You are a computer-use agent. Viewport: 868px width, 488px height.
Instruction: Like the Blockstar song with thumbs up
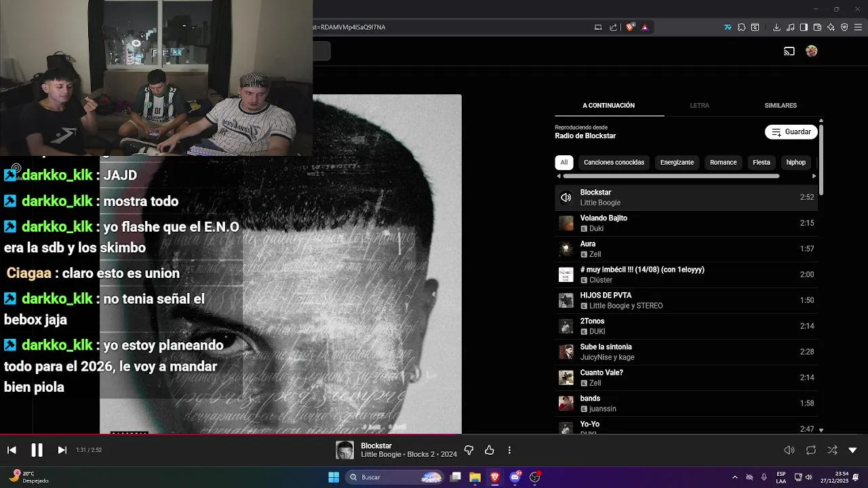click(x=490, y=450)
